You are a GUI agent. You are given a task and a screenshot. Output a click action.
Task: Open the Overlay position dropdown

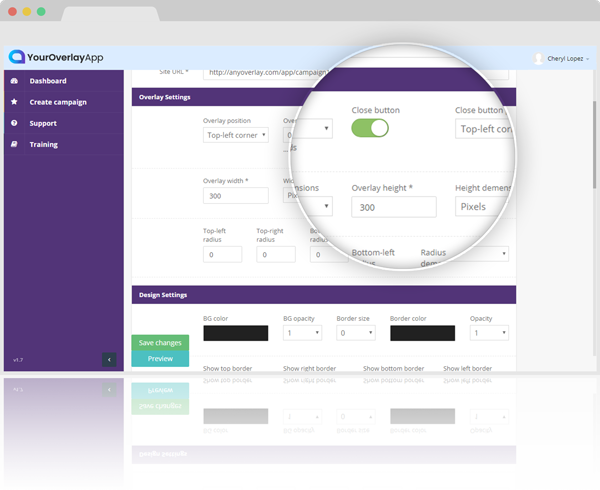[x=236, y=135]
